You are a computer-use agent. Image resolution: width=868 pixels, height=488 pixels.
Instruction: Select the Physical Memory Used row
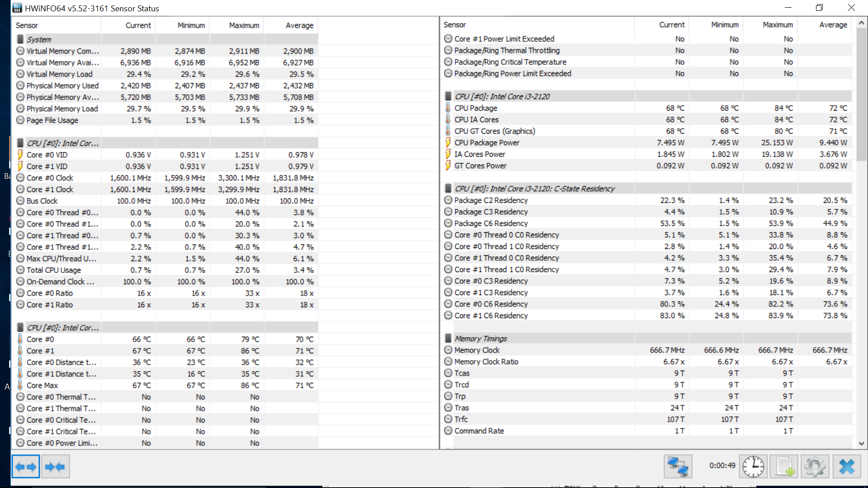point(165,85)
